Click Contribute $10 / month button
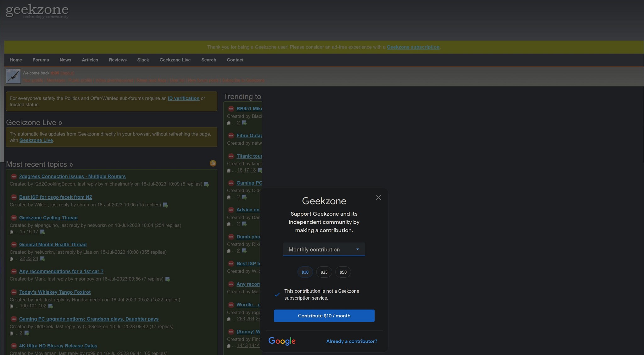 tap(324, 316)
